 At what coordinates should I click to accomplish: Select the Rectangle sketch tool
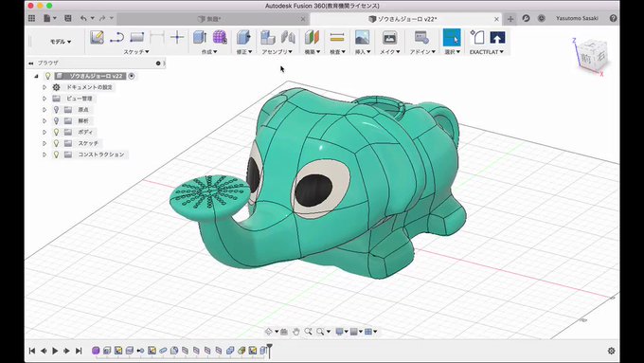click(x=136, y=37)
